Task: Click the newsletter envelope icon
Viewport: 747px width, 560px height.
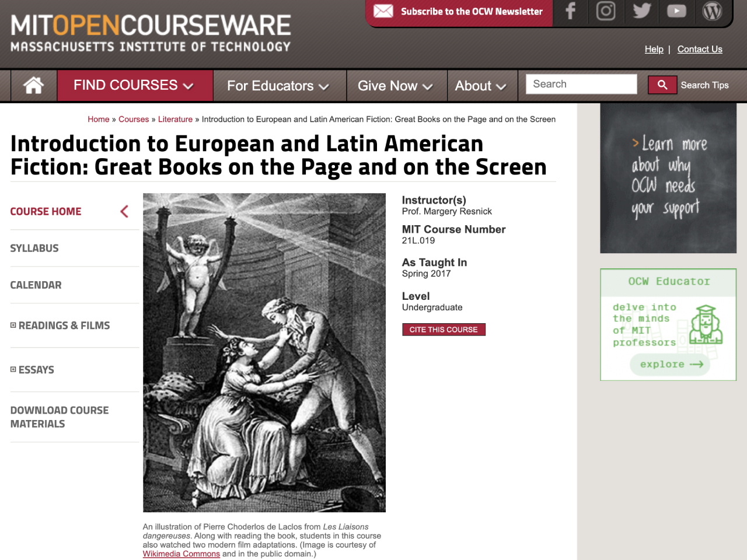Action: tap(383, 11)
